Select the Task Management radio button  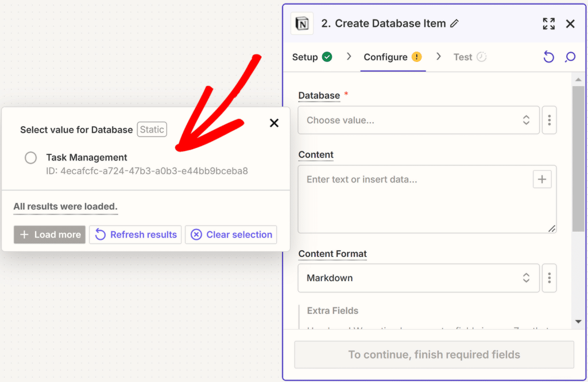31,158
